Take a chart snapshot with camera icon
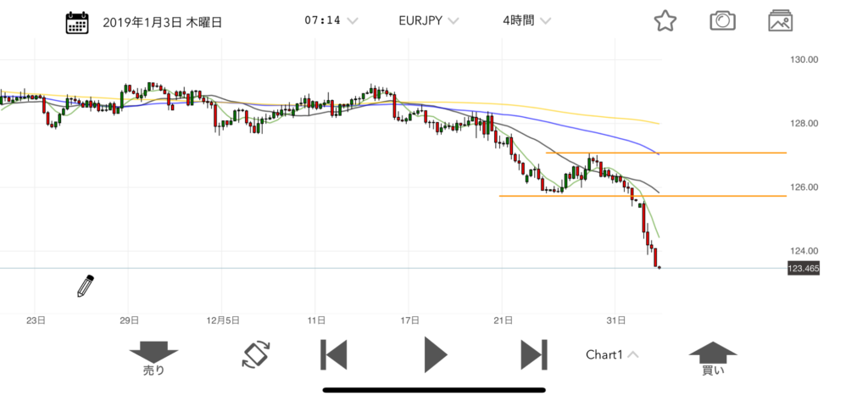The width and height of the screenshot is (868, 401). coord(722,21)
